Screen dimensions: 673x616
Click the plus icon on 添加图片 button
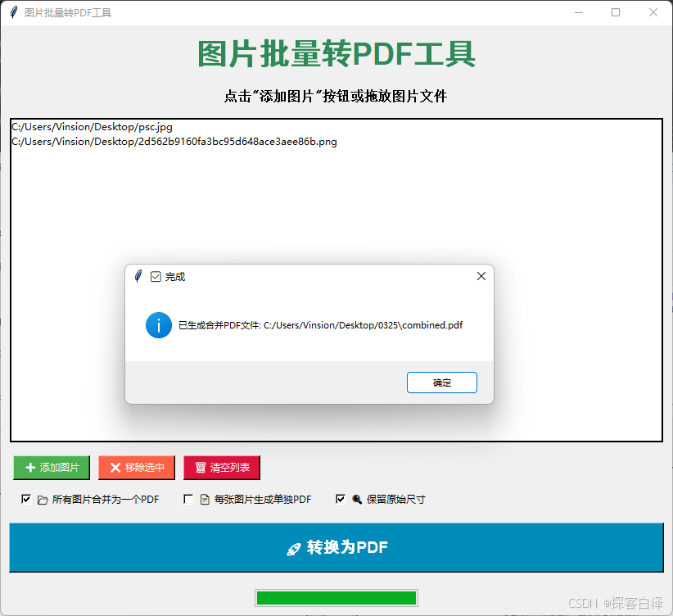coord(30,468)
